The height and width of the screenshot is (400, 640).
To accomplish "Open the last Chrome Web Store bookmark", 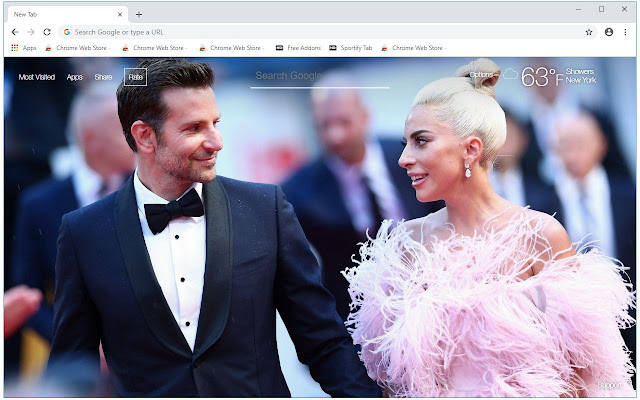I will pyautogui.click(x=413, y=48).
